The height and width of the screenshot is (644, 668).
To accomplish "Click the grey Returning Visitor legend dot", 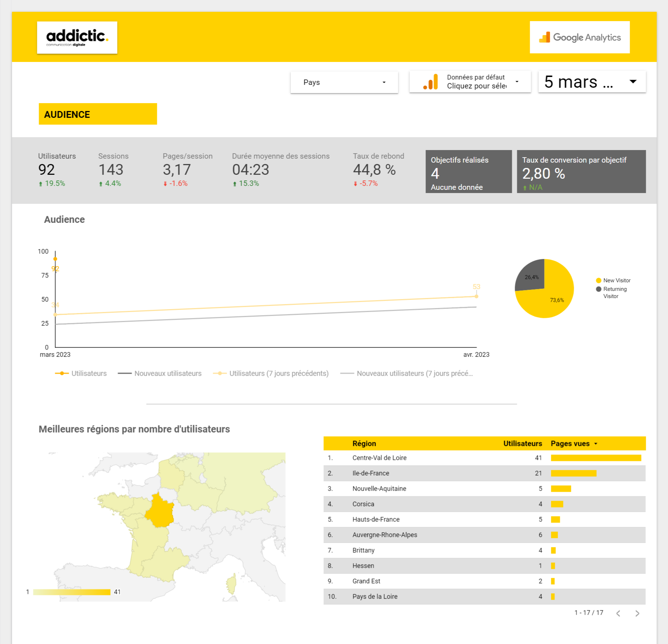I will coord(599,289).
